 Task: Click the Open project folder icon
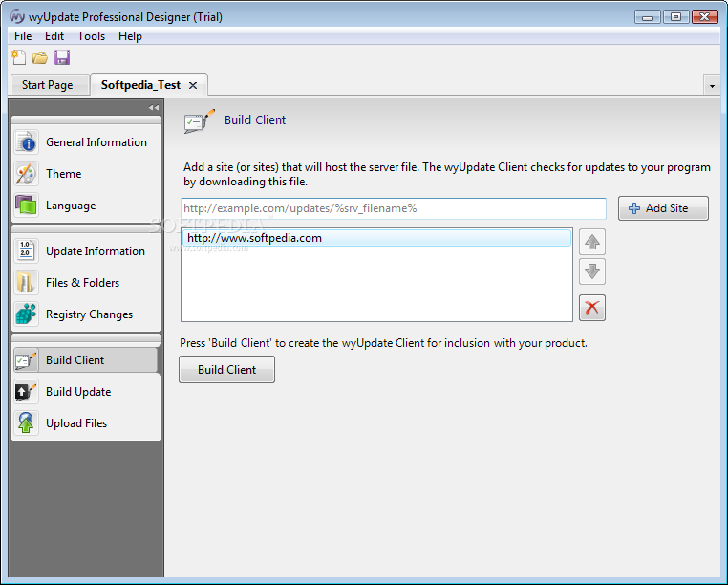tap(40, 57)
